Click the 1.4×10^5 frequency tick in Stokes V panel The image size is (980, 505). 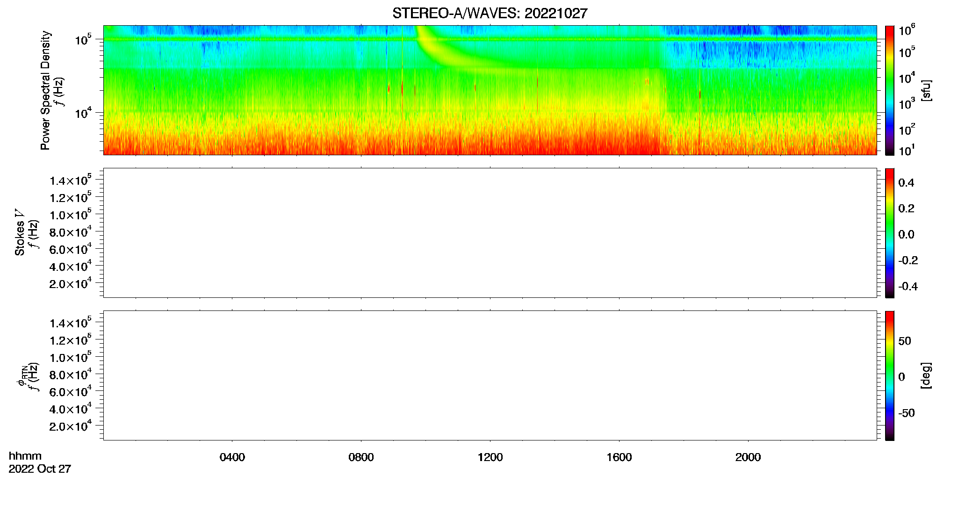tap(71, 180)
